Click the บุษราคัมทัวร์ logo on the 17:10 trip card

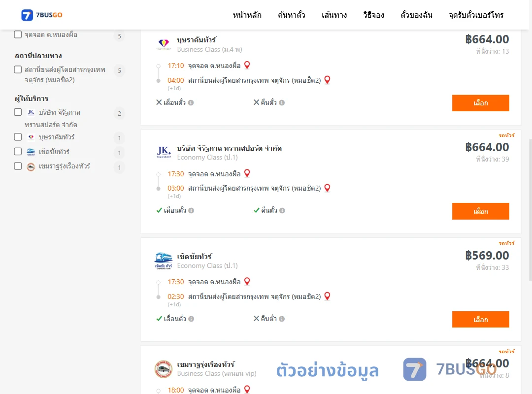click(164, 44)
